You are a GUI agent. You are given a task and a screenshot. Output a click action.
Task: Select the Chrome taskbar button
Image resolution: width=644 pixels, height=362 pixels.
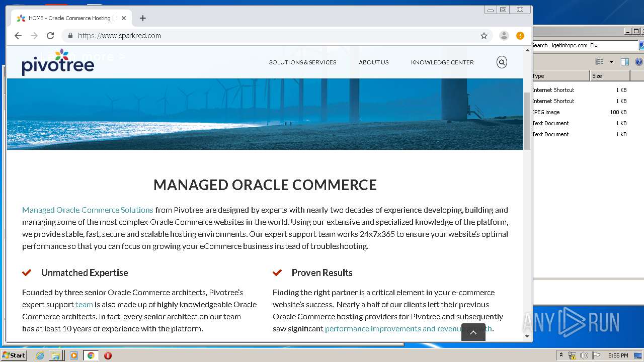pyautogui.click(x=91, y=355)
